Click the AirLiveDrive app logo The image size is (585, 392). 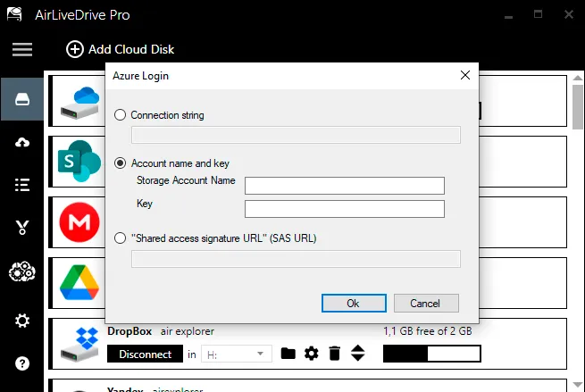click(x=14, y=14)
